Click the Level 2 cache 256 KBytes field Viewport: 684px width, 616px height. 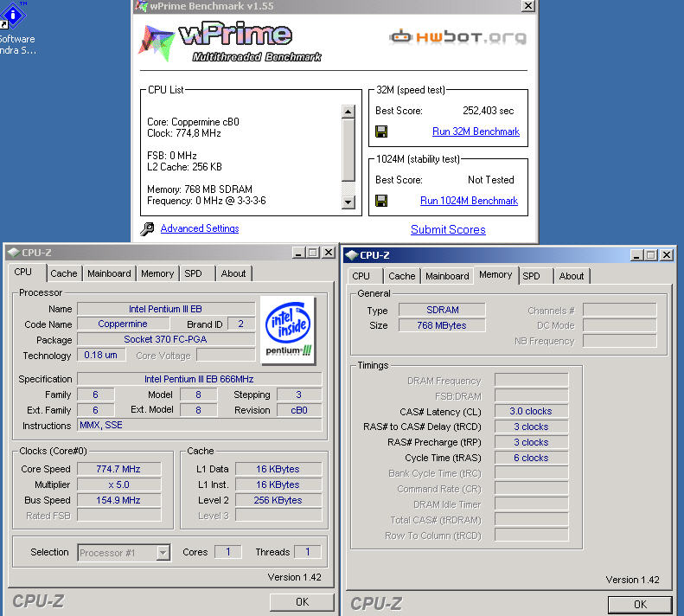pos(278,500)
